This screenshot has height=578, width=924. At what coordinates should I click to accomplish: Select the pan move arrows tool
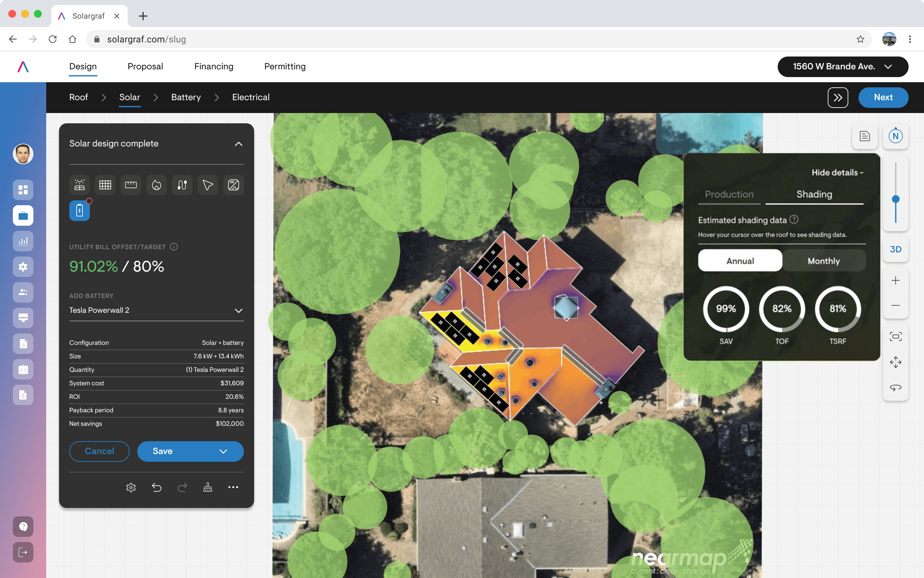coord(895,362)
